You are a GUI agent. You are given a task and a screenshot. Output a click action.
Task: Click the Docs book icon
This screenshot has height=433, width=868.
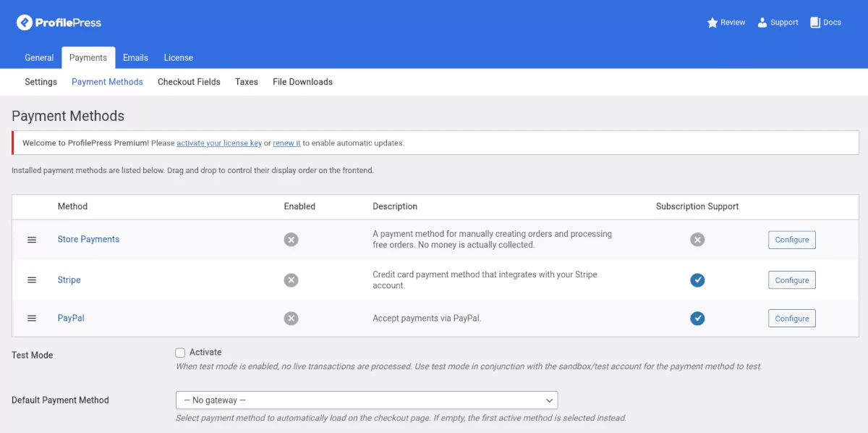[x=814, y=22]
